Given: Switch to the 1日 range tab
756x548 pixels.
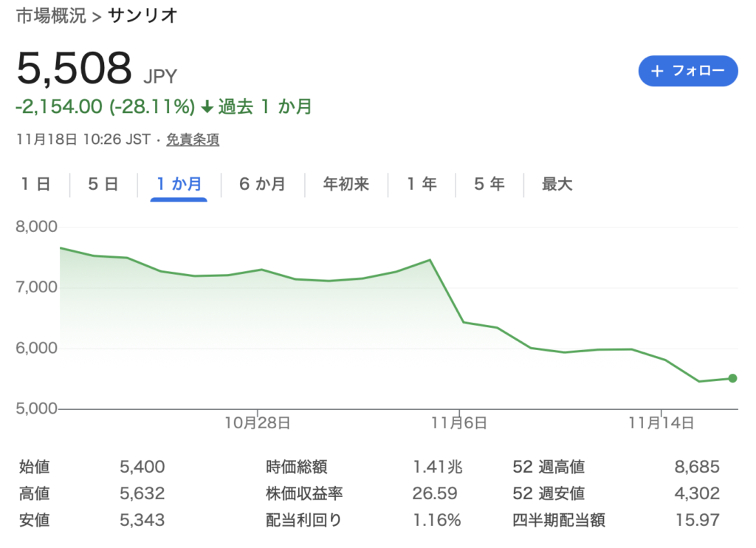Looking at the screenshot, I should [x=35, y=185].
